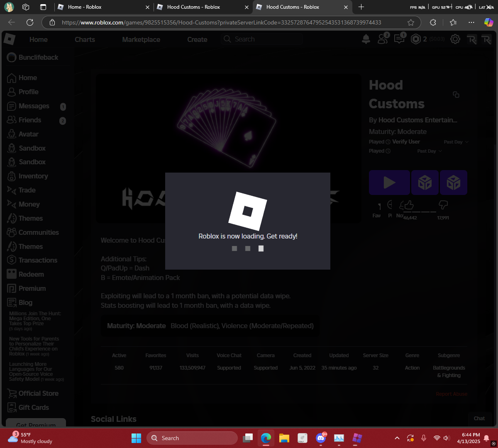Click the Bunclifeback username in the sidebar
This screenshot has height=448, width=498.
tap(38, 57)
